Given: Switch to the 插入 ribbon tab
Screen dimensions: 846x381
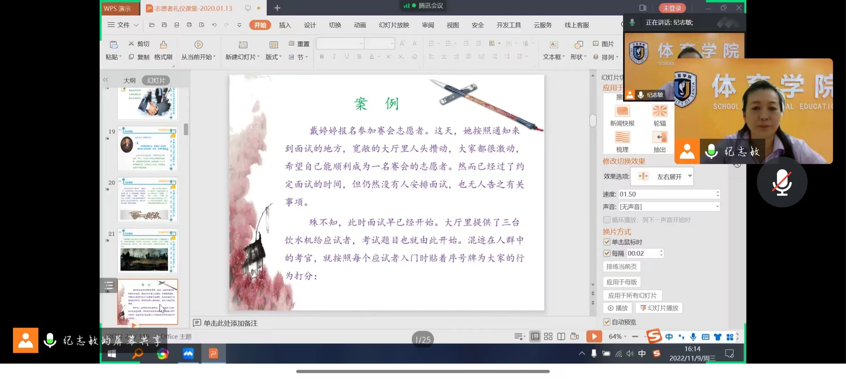Looking at the screenshot, I should (285, 25).
